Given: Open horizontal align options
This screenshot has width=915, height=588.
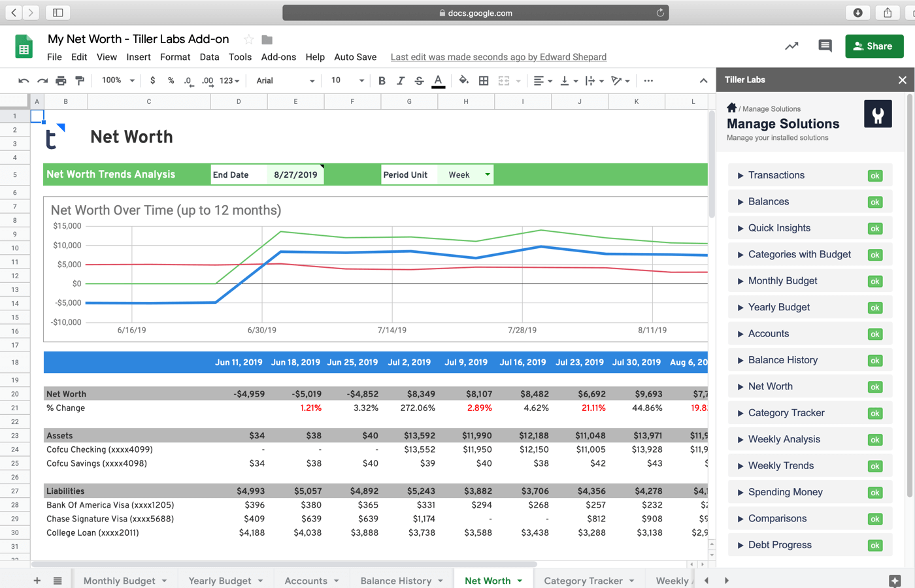Looking at the screenshot, I should pyautogui.click(x=542, y=81).
